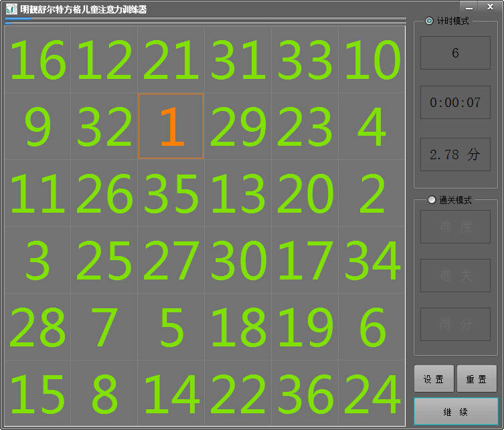Screen dimensions: 504x430
Task: Click the 2.78 分 score field
Action: (x=455, y=154)
